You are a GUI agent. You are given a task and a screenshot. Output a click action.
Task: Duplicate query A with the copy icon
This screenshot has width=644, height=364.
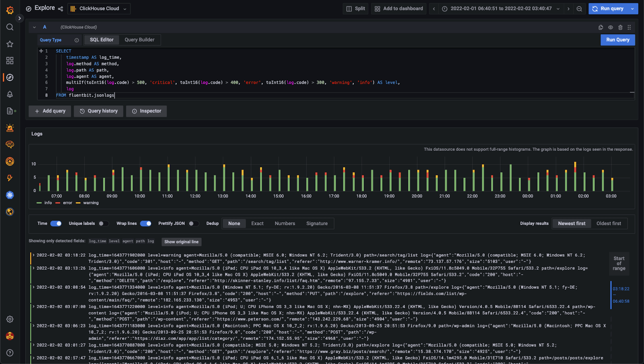(601, 27)
